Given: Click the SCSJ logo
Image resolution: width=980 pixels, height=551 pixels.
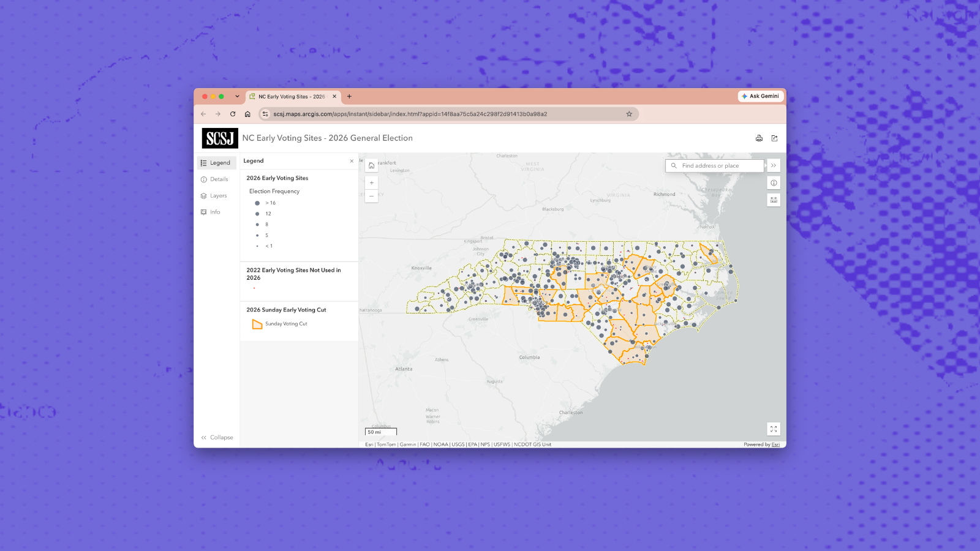Looking at the screenshot, I should [220, 138].
